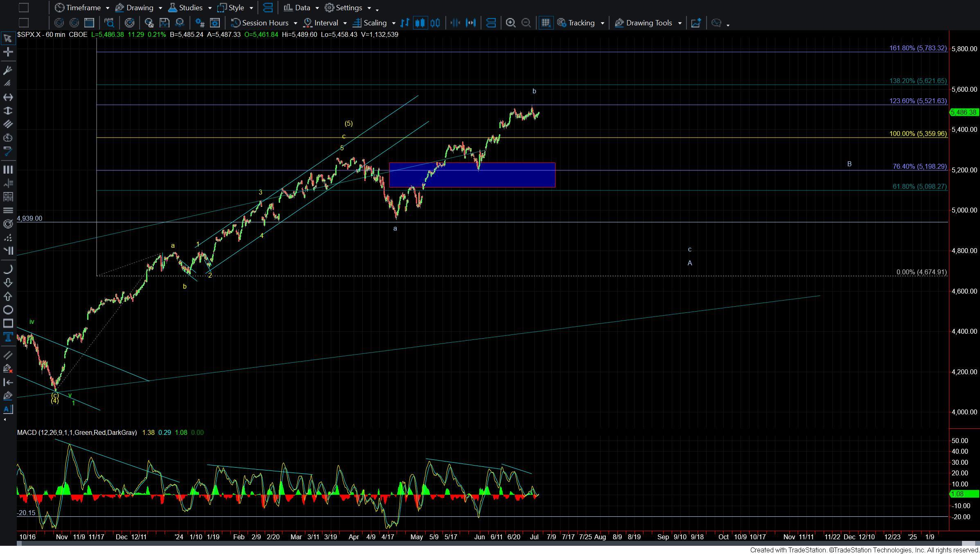Select the rectangle drawing tool
980x554 pixels.
[8, 323]
